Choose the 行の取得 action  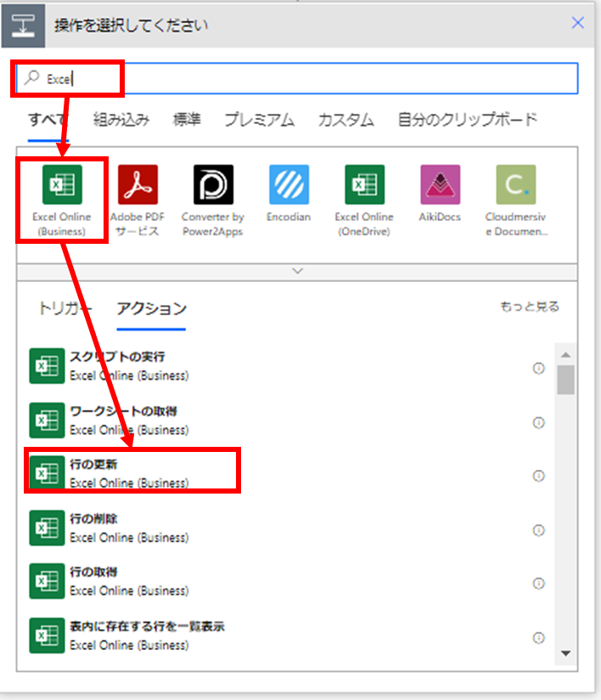pos(285,581)
